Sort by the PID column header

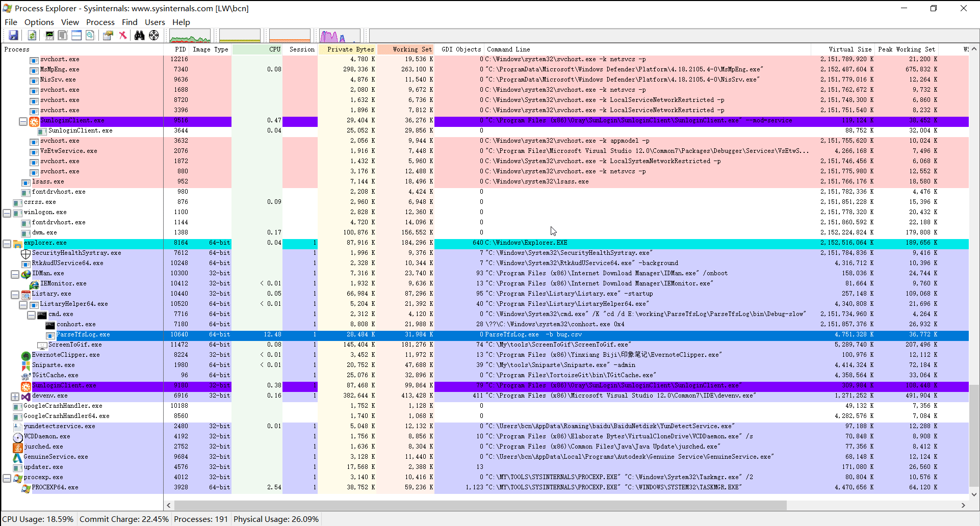pyautogui.click(x=176, y=49)
